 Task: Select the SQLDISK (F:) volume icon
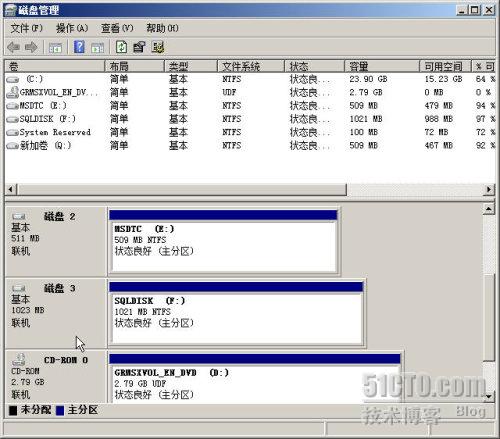pos(12,119)
